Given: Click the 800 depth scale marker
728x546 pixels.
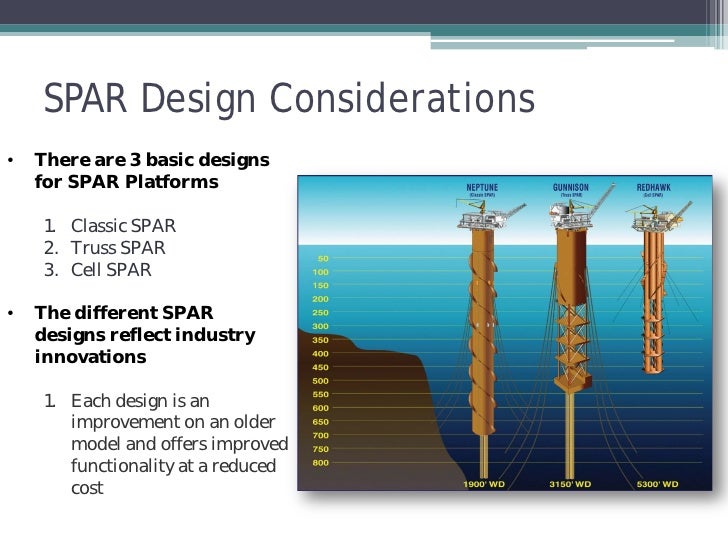Looking at the screenshot, I should pyautogui.click(x=320, y=462).
